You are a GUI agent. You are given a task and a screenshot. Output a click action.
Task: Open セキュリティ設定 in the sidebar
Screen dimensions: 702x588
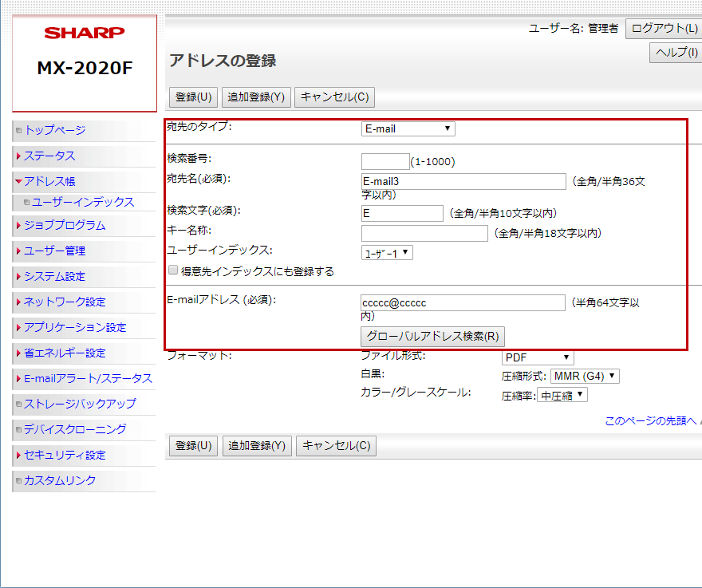64,455
